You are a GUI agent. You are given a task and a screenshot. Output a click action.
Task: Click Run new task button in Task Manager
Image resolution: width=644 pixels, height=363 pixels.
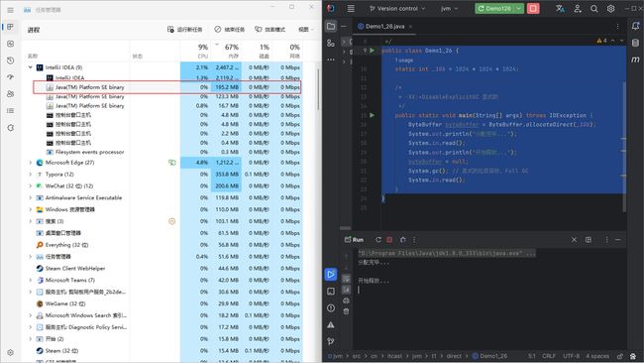pyautogui.click(x=185, y=30)
